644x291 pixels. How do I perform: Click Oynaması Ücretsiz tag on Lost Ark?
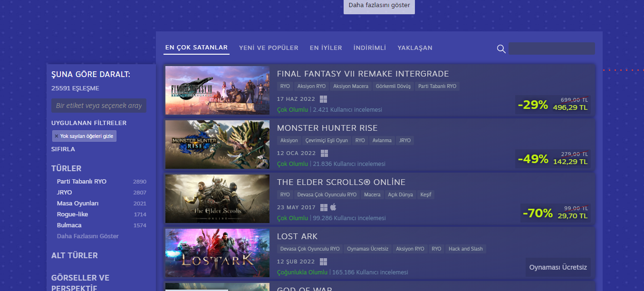[x=368, y=249]
